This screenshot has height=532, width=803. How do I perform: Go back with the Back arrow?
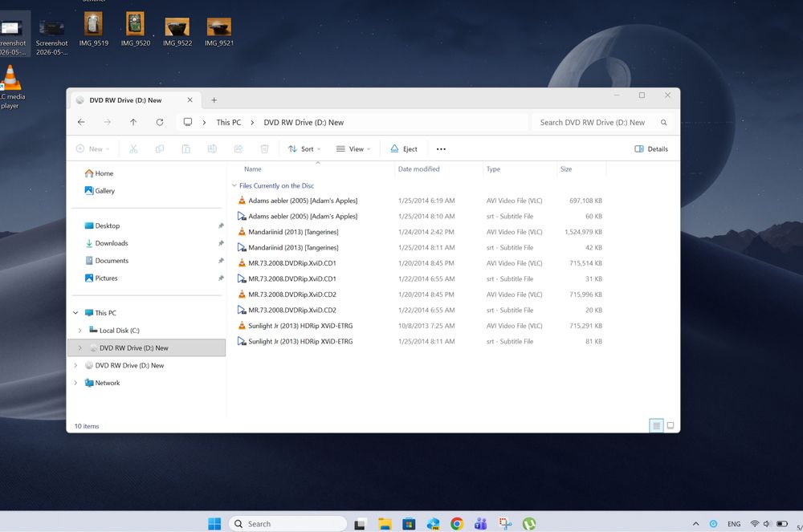[x=81, y=122]
